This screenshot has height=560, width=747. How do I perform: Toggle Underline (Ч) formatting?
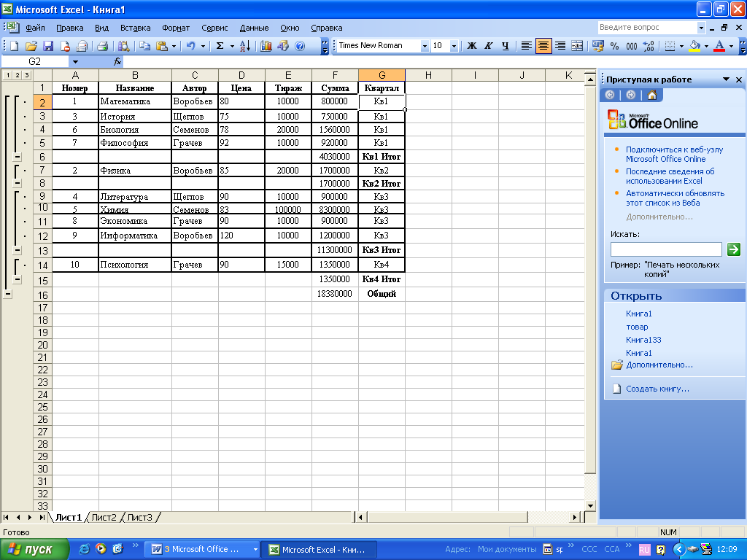click(505, 46)
